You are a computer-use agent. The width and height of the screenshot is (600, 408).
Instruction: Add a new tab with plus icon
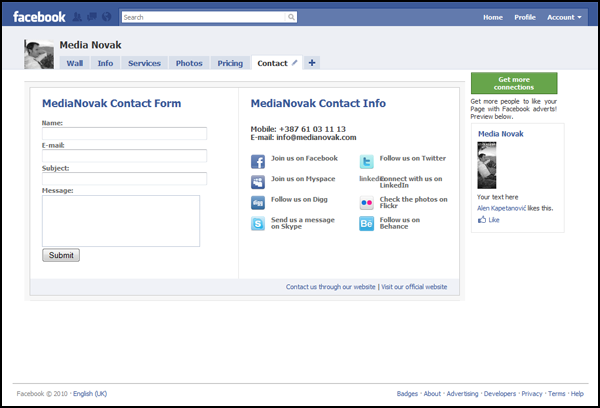pyautogui.click(x=312, y=62)
